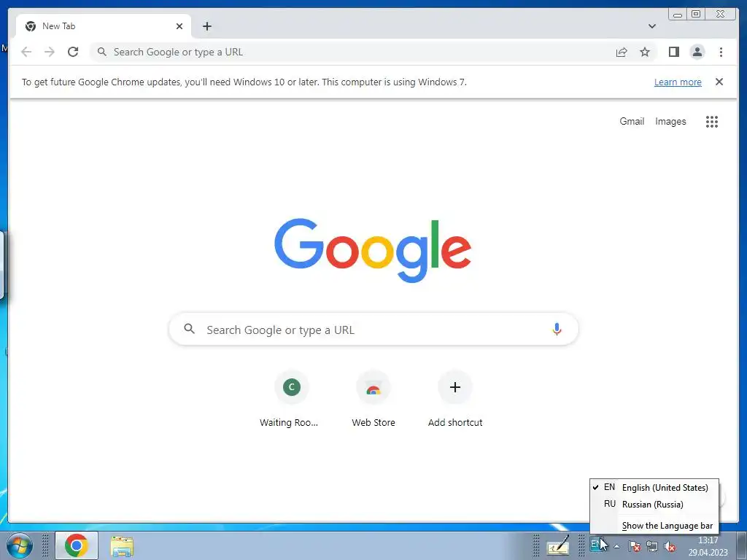Screen dimensions: 747x560
Task: Close the New Tab tab
Action: point(179,26)
